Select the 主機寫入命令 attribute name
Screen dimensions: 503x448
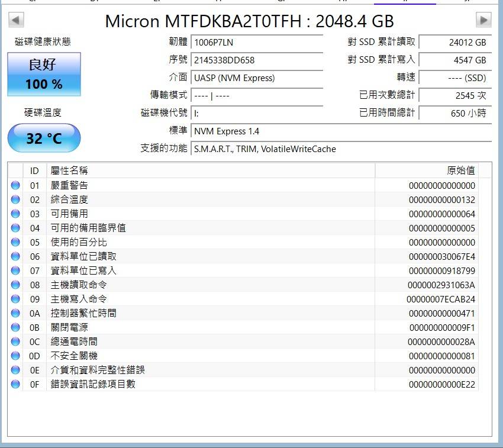click(79, 299)
